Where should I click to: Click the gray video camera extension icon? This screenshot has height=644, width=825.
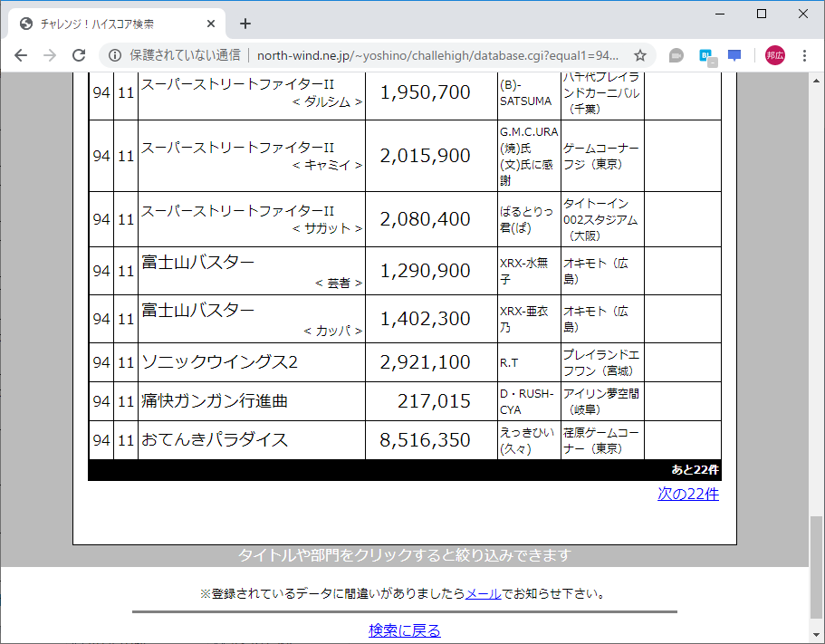676,55
